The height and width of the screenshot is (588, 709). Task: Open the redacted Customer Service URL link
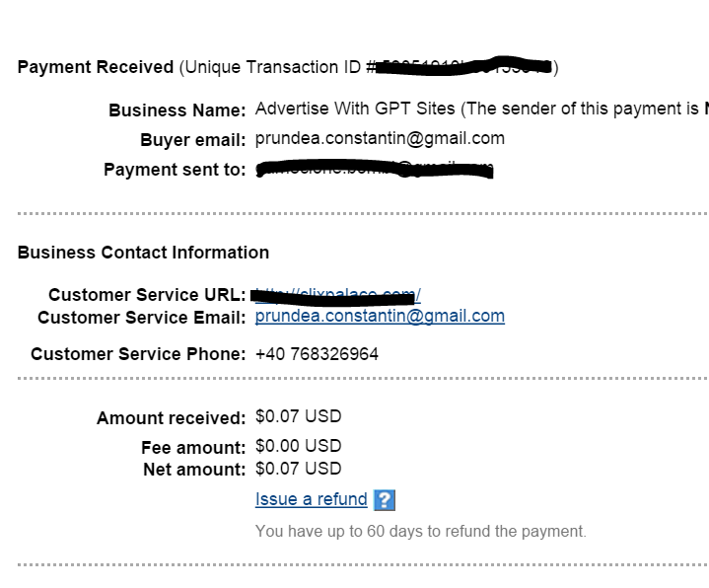pyautogui.click(x=337, y=294)
